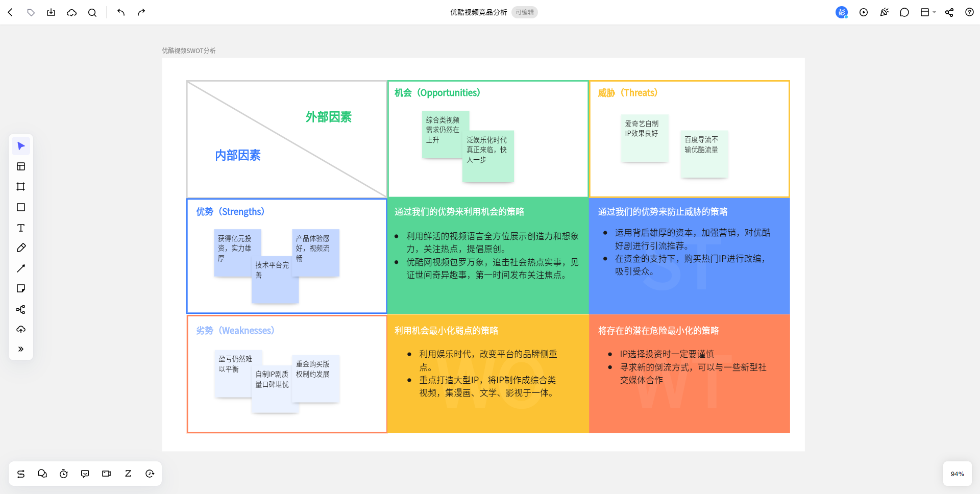Select the sticky note tool

(x=21, y=289)
